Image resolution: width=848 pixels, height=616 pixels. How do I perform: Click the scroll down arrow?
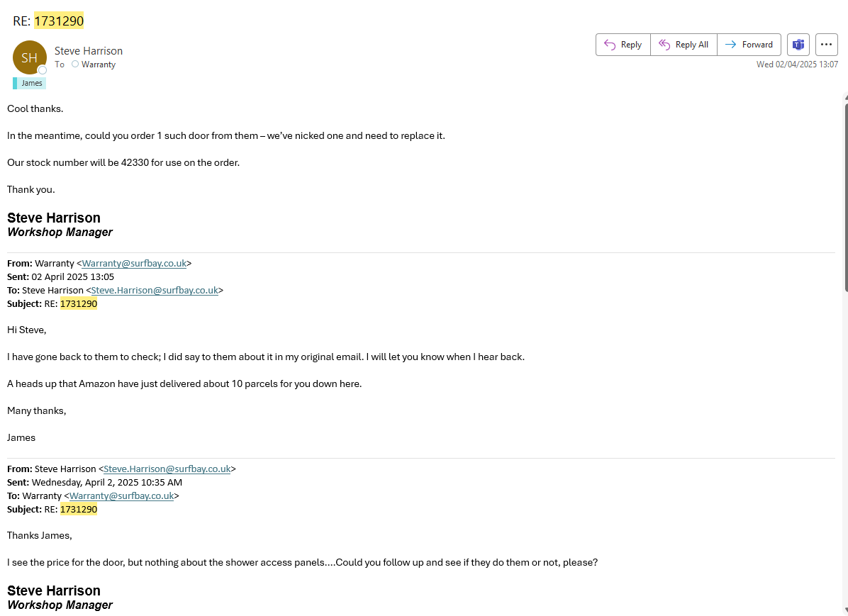tap(845, 610)
